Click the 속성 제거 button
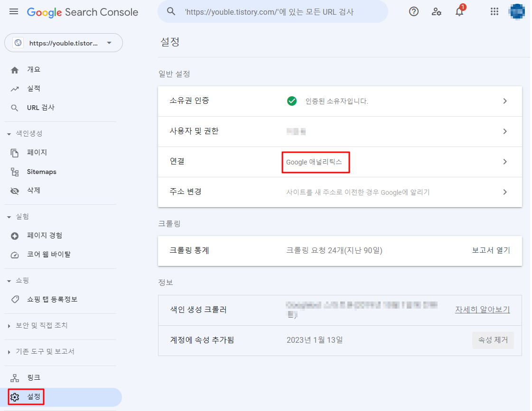Screen dimensions: 532x411 click(x=493, y=340)
